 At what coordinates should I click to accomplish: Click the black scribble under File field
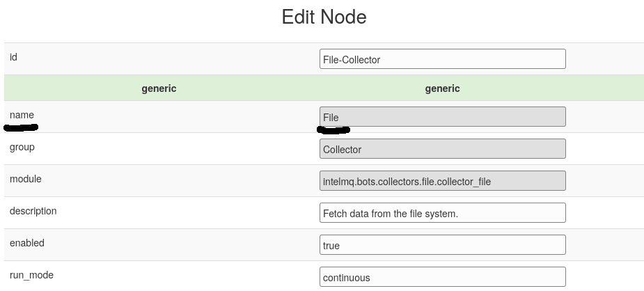point(333,129)
